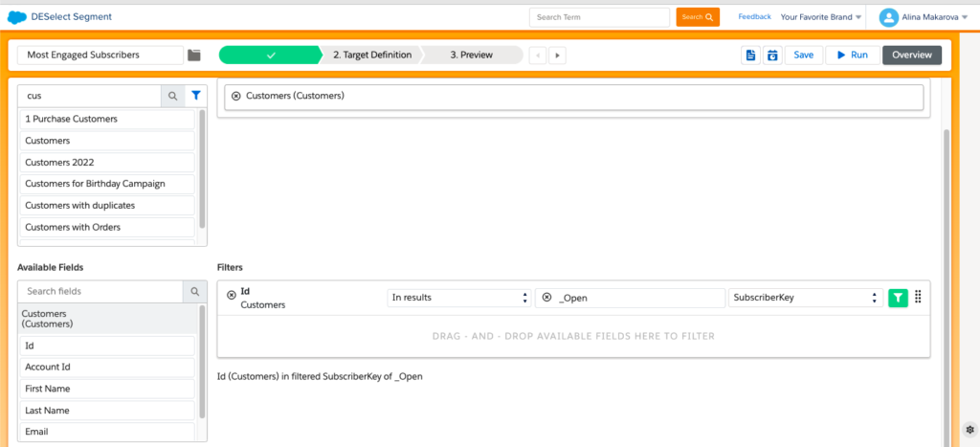
Task: Click the Search Term input field
Action: coord(599,17)
